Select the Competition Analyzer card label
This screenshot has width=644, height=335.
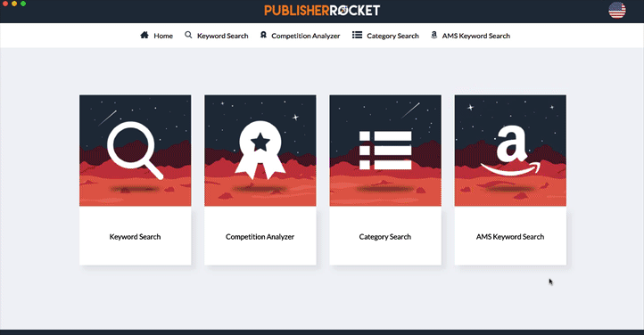click(x=260, y=237)
